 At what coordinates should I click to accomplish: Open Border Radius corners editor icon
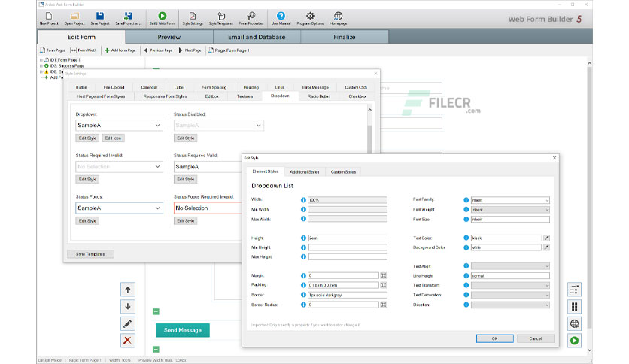[384, 305]
